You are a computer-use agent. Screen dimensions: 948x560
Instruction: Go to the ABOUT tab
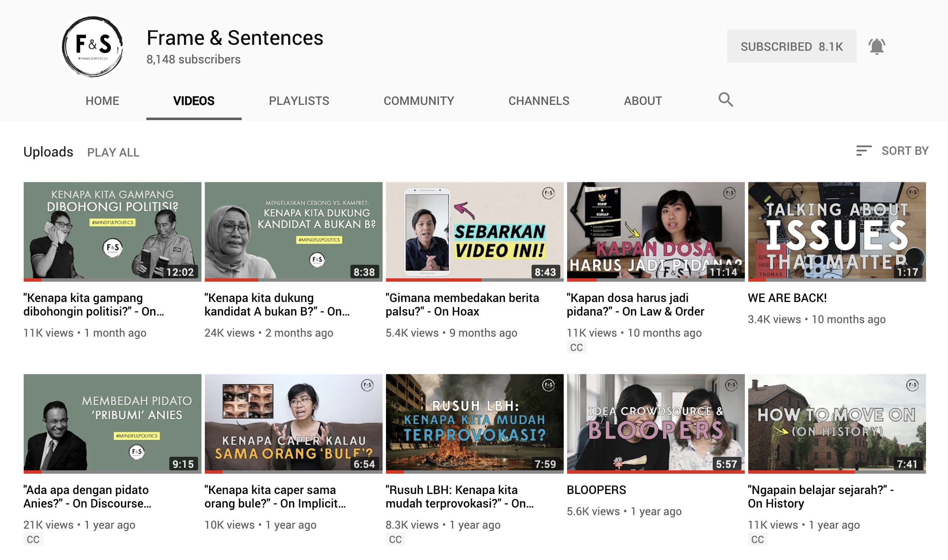click(642, 101)
